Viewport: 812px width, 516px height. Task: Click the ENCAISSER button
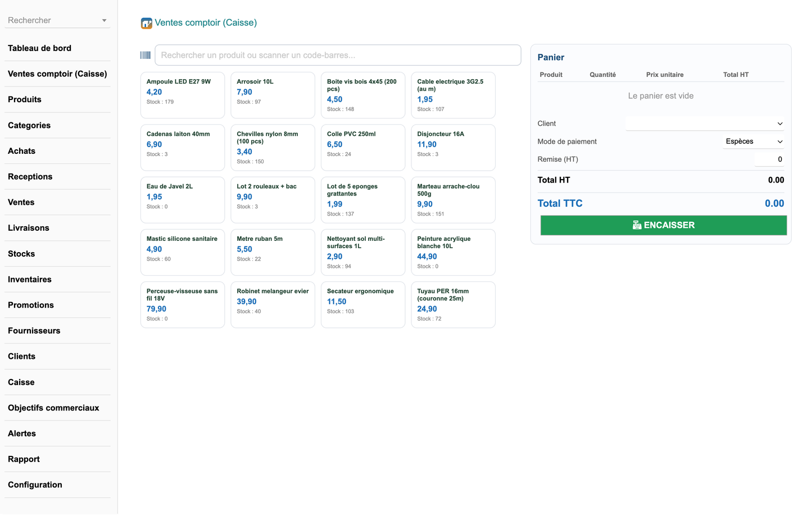tap(664, 225)
